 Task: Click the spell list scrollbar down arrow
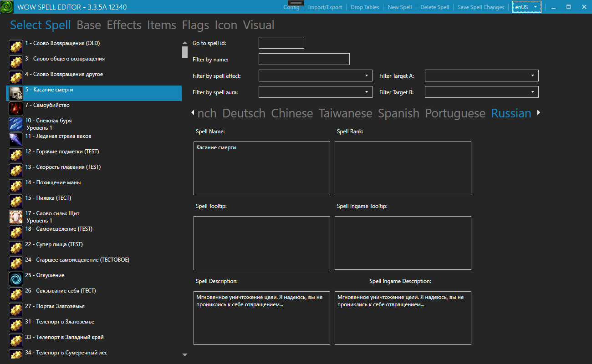click(x=185, y=354)
